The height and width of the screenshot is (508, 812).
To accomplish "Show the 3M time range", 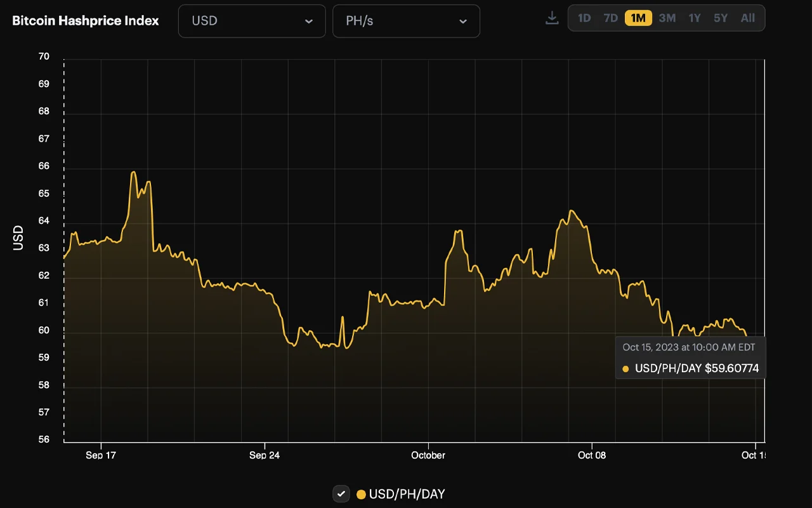I will (x=667, y=18).
